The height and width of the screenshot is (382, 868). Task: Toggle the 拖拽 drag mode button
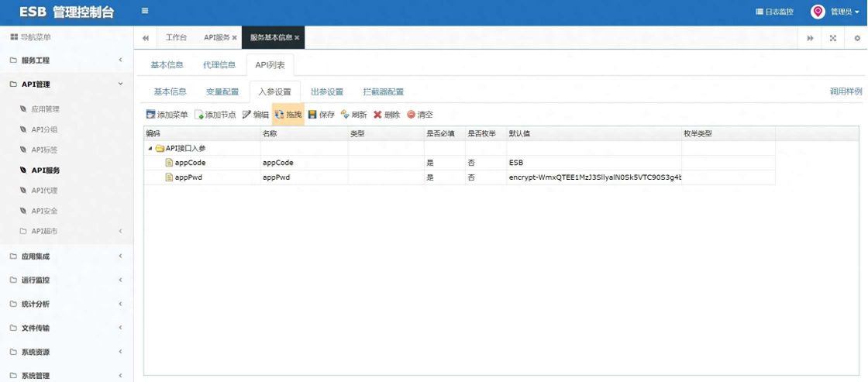click(x=288, y=115)
